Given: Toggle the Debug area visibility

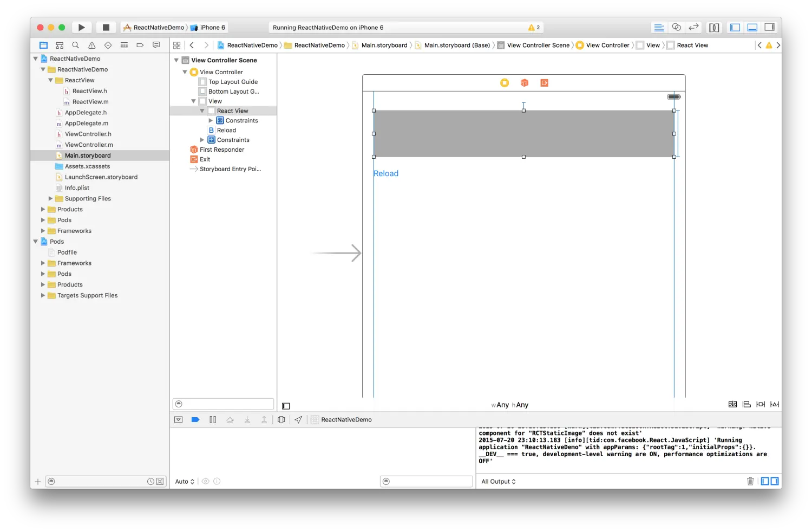Looking at the screenshot, I should tap(752, 27).
